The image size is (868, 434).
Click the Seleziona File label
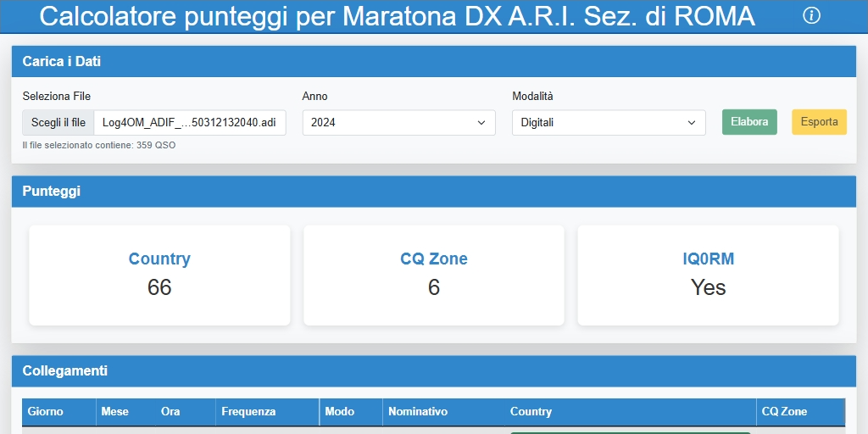(57, 97)
